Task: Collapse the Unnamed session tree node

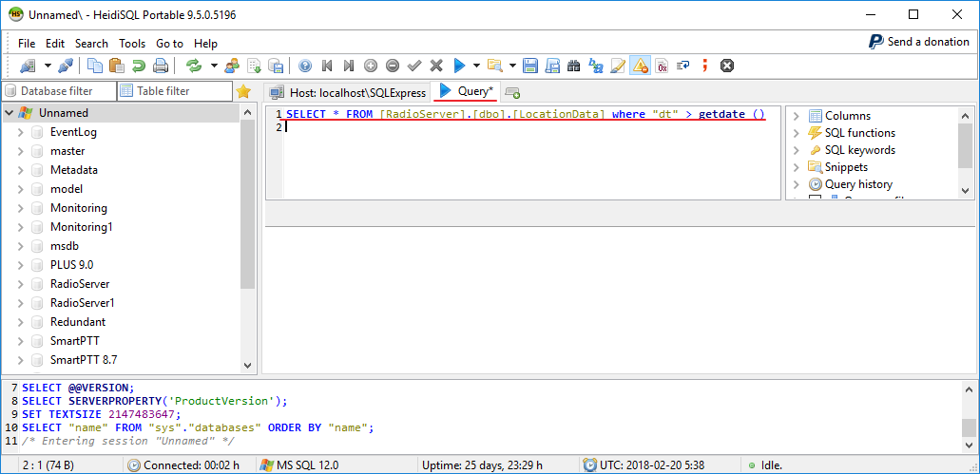Action: (9, 113)
